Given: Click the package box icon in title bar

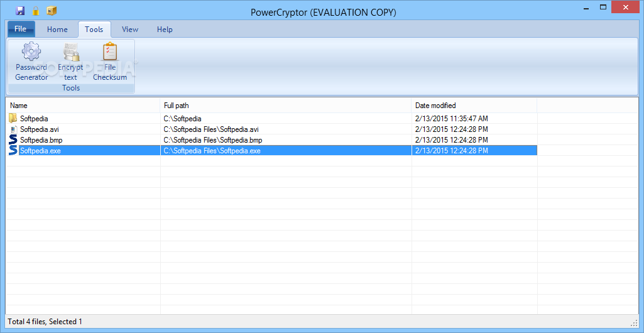Looking at the screenshot, I should pos(52,11).
